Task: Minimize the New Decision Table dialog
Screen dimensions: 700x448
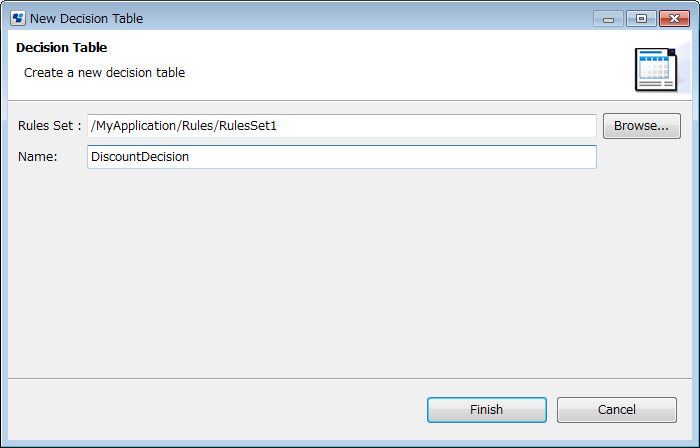Action: [608, 19]
